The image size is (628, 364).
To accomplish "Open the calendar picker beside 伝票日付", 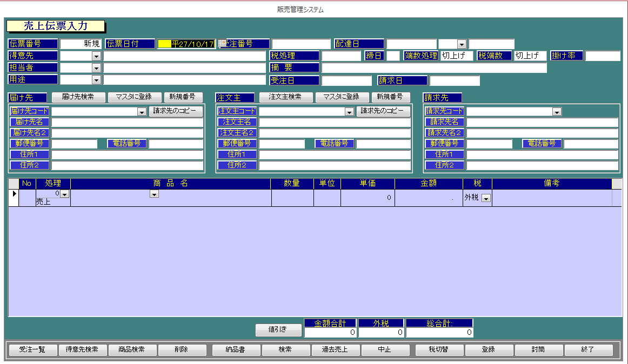I will [x=222, y=44].
